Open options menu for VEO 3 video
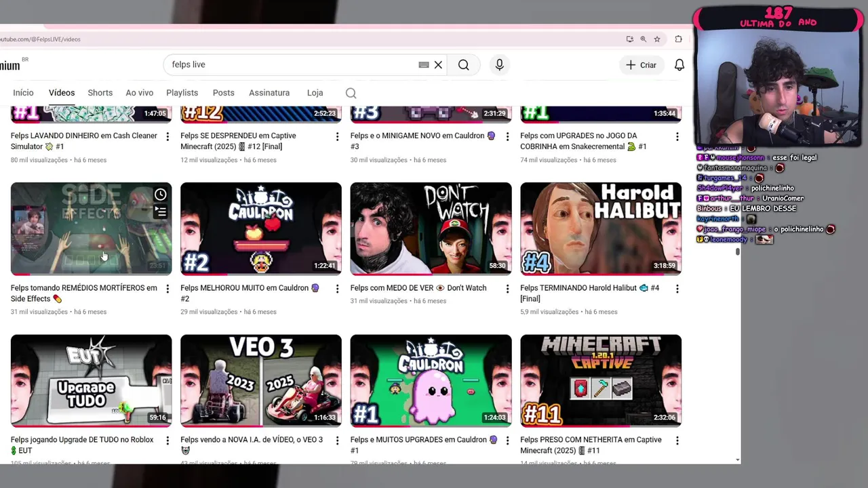The image size is (868, 488). (337, 441)
